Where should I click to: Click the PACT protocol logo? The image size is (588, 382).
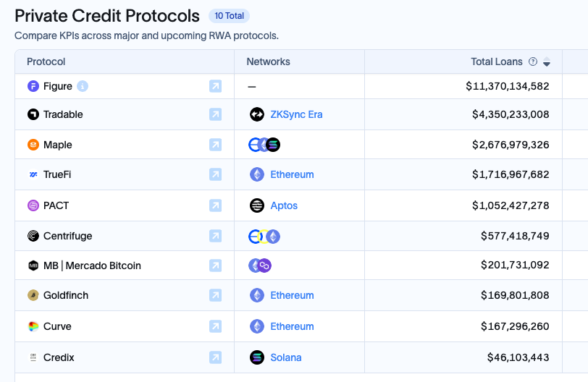(x=33, y=205)
